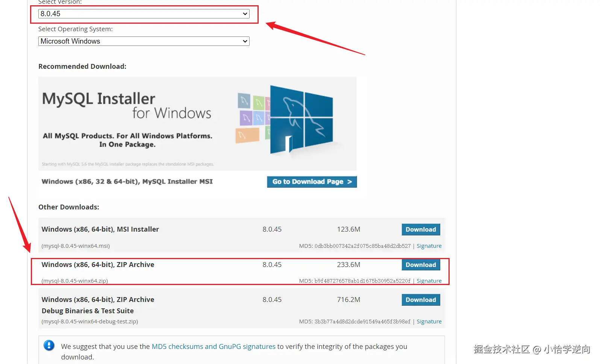Select the filename (mysql-8.0.45-winx64-debug-test.zip)

[x=89, y=322]
